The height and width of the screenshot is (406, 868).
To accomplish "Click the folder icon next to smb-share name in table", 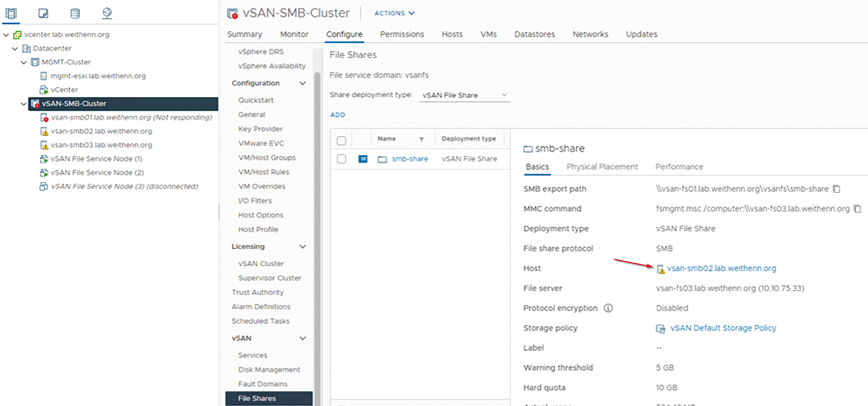I will [x=382, y=159].
